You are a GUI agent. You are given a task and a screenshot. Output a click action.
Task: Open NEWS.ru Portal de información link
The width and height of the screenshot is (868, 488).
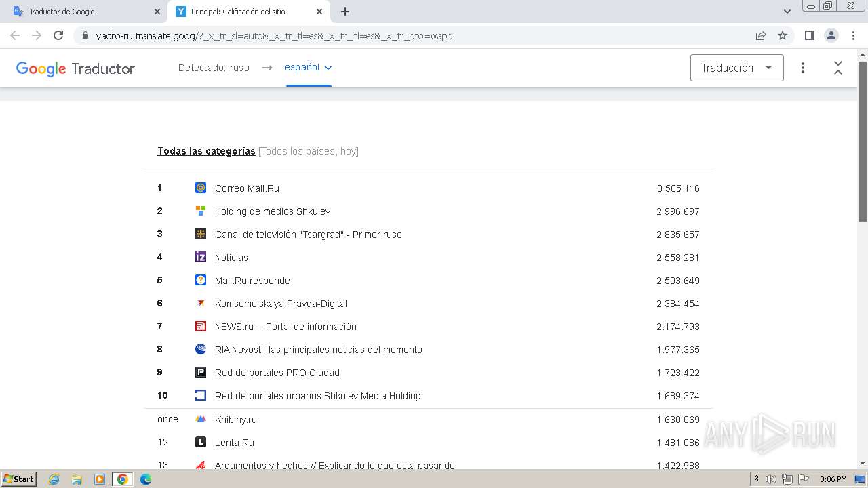pyautogui.click(x=285, y=327)
